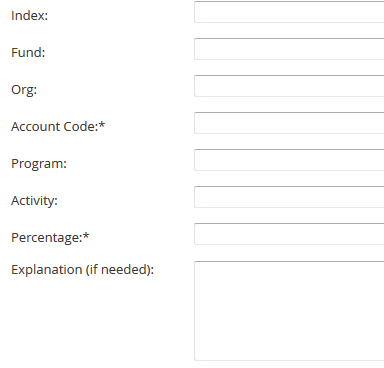Click the 'Program:' label
This screenshot has height=368, width=384.
[39, 164]
